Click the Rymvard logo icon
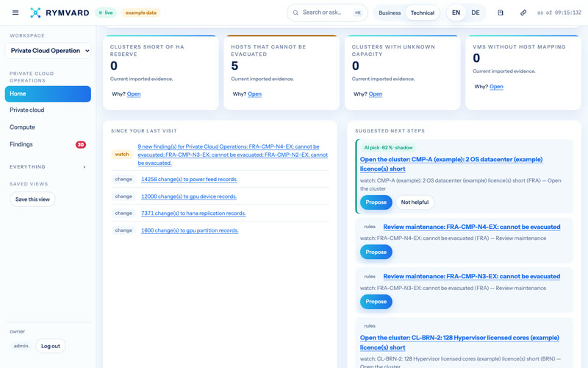 [x=35, y=13]
